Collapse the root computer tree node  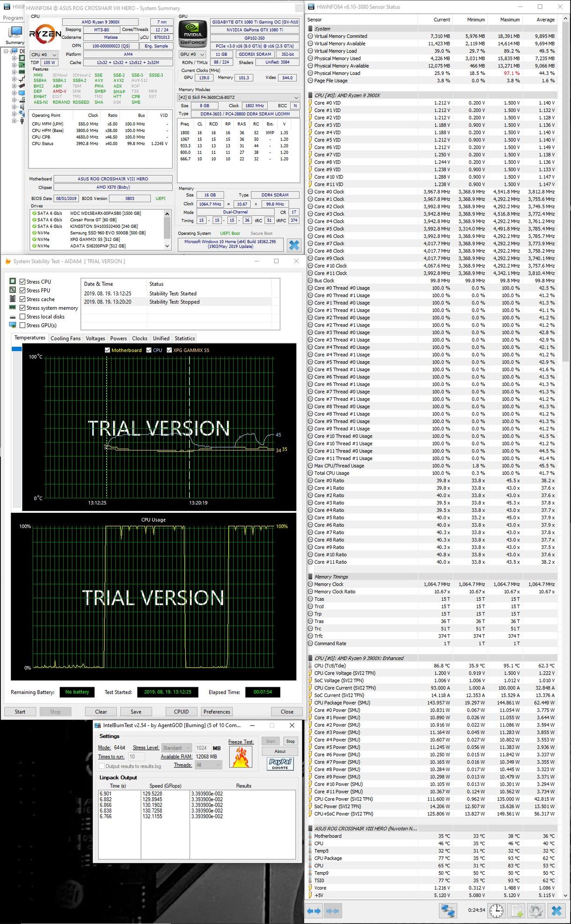click(x=7, y=51)
